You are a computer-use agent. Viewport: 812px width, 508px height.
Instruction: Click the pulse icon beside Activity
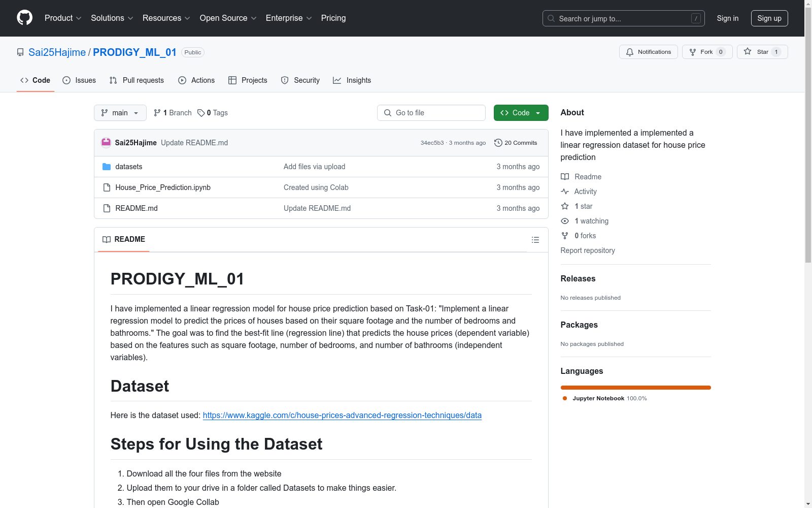tap(565, 192)
